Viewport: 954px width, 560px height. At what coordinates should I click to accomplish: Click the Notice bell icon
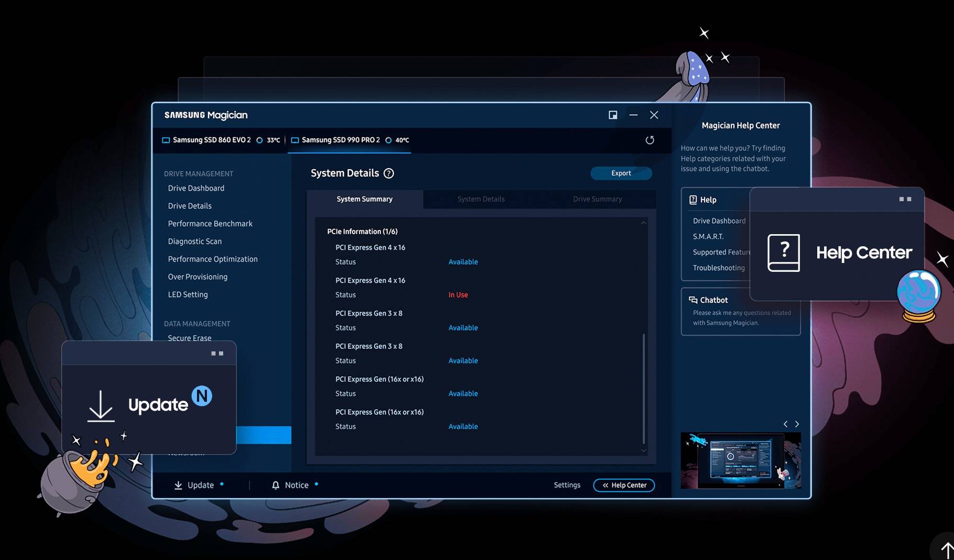[276, 485]
